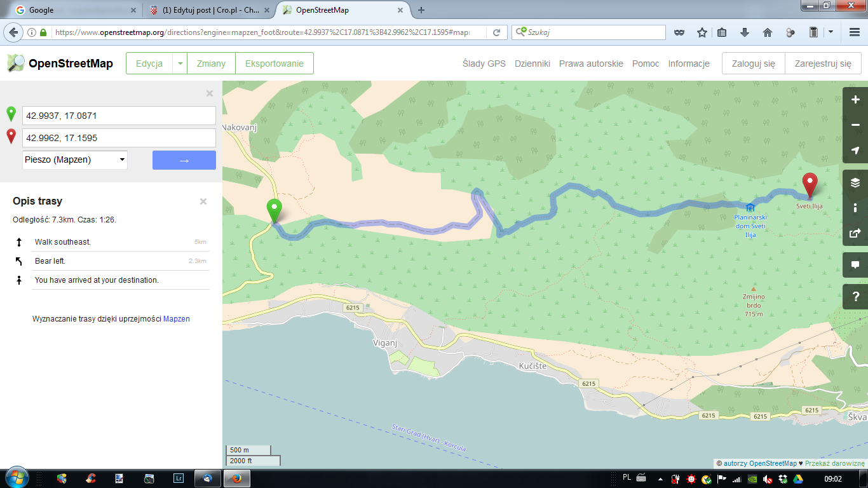
Task: Open the share map panel
Action: pyautogui.click(x=855, y=233)
